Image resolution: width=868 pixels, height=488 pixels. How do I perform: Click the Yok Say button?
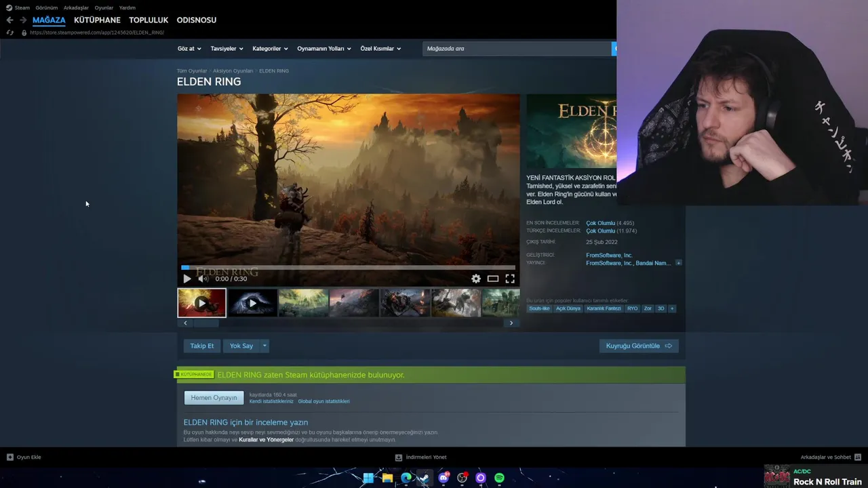(241, 346)
